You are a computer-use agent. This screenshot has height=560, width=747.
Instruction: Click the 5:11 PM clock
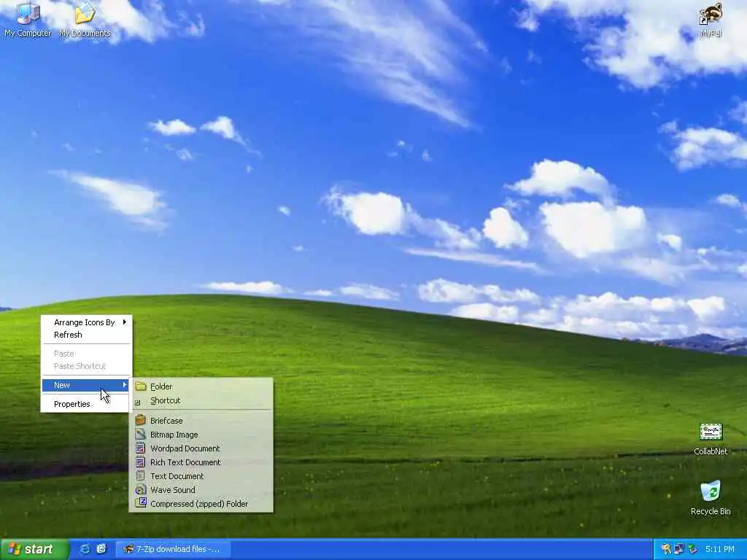click(720, 549)
